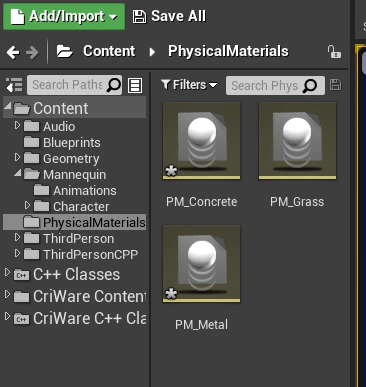
Task: Open the Filters dropdown
Action: pyautogui.click(x=189, y=85)
